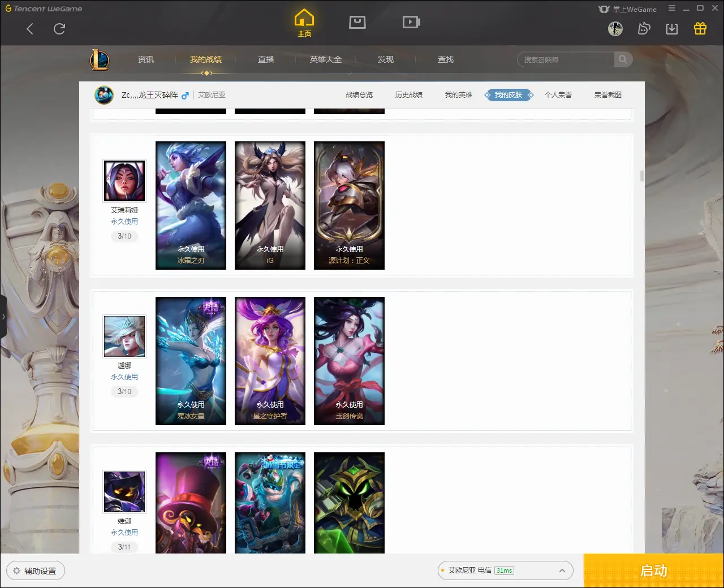Click the blue gender symbol icon
Screen dimensions: 724x588
pyautogui.click(x=185, y=95)
